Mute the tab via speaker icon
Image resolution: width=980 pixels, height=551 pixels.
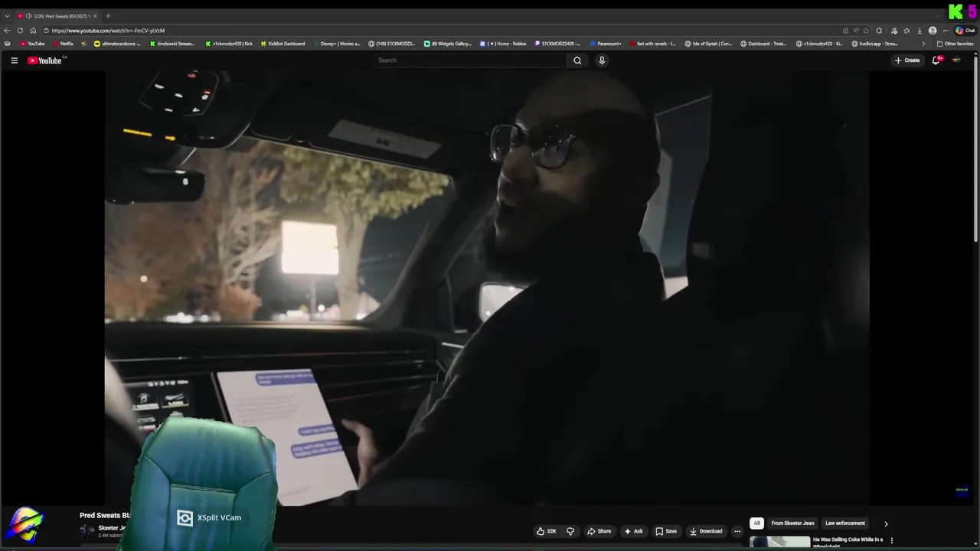click(28, 16)
